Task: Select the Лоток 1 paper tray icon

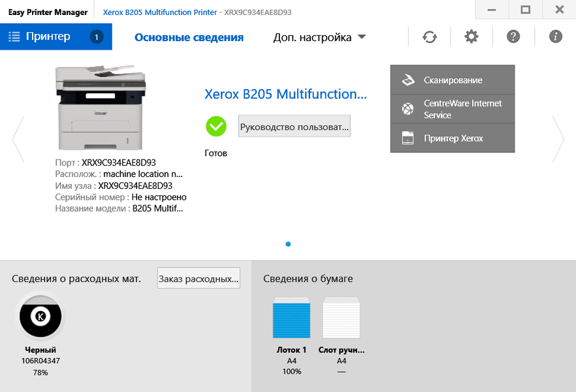Action: point(291,318)
